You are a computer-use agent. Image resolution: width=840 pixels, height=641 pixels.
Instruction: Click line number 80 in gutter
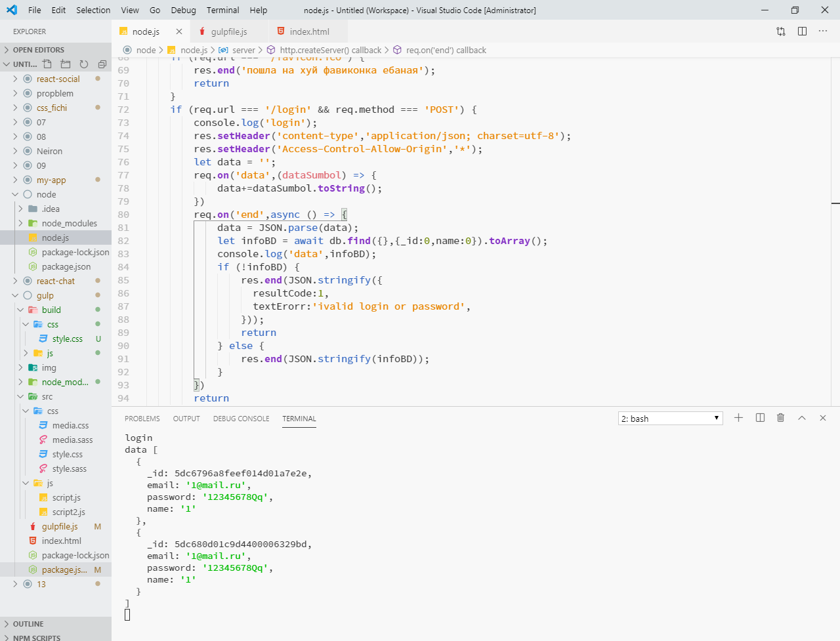pyautogui.click(x=123, y=215)
